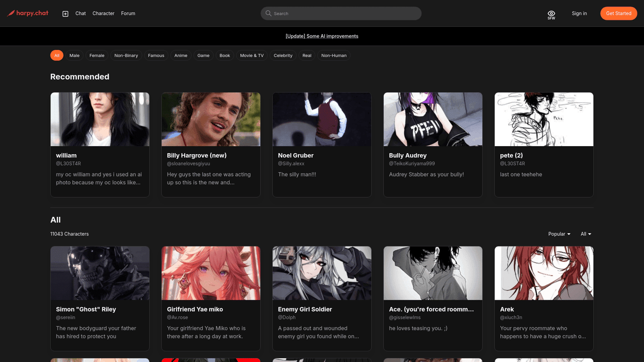This screenshot has height=362, width=644.
Task: Open creator profile @Dolph
Action: [x=287, y=318]
